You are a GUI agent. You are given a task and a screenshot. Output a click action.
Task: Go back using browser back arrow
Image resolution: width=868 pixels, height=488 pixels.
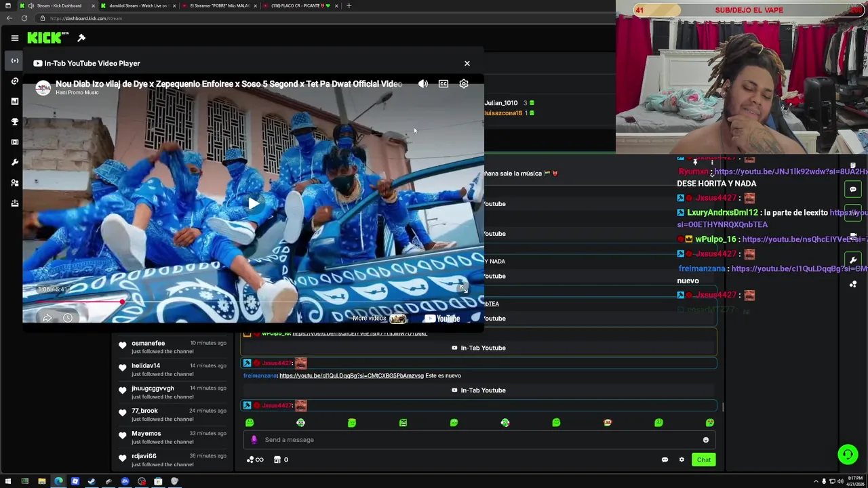pyautogui.click(x=8, y=18)
